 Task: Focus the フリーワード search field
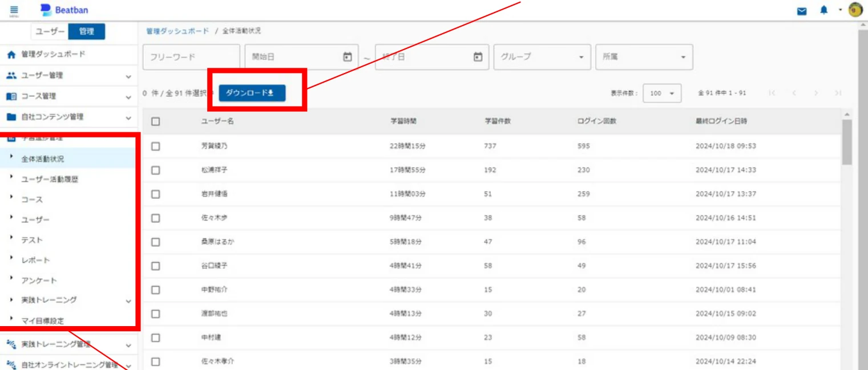click(x=192, y=57)
